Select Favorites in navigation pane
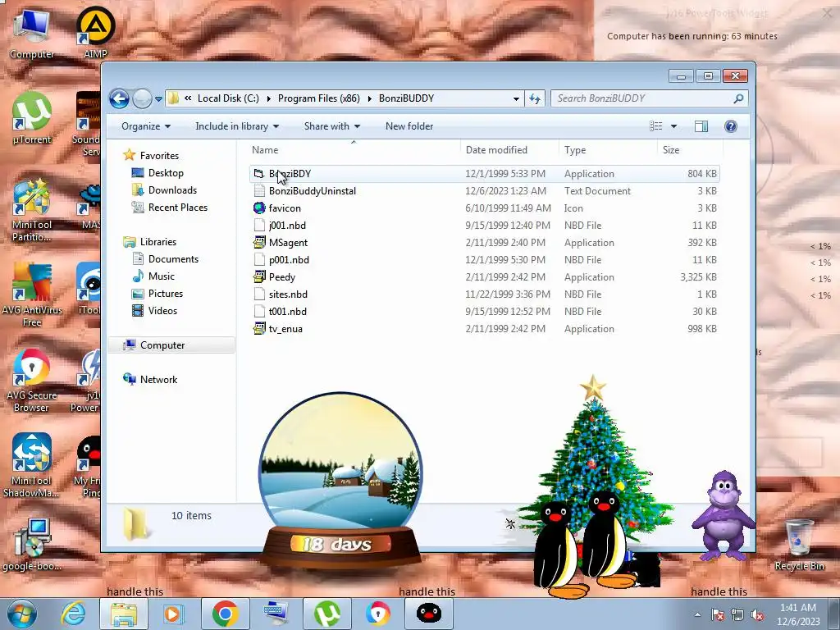 coord(159,155)
